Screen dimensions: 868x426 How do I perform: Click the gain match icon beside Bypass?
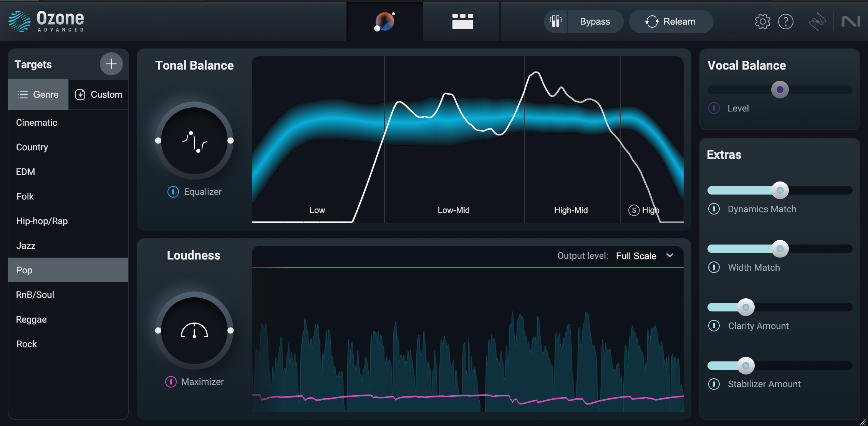click(556, 22)
